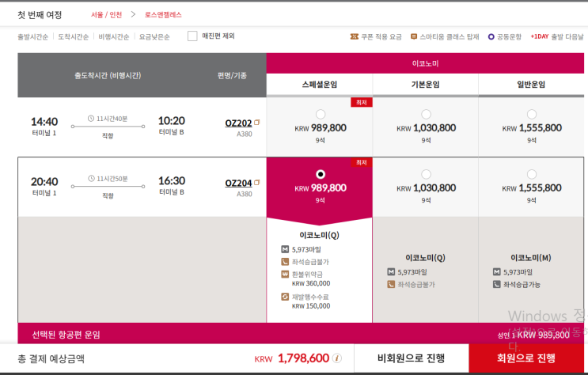Image resolution: width=588 pixels, height=375 pixels.
Task: Click the 로스앤젤레스 destination breadcrumb
Action: [163, 14]
